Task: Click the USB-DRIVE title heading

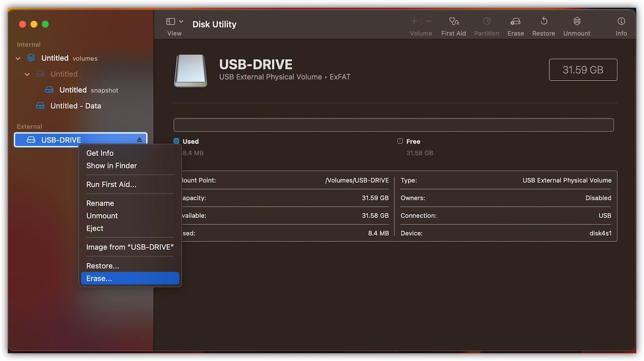Action: click(256, 65)
